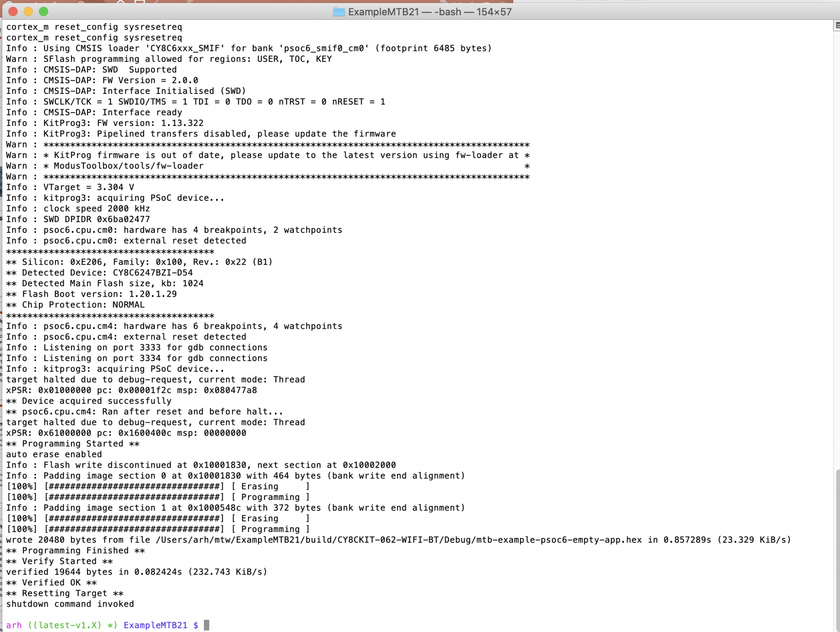Click the VTarget 3.304 V info line

[70, 187]
